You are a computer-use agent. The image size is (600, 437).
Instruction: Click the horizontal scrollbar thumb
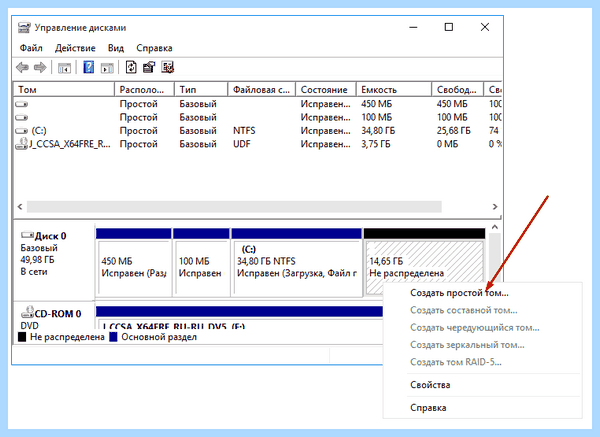[x=234, y=207]
